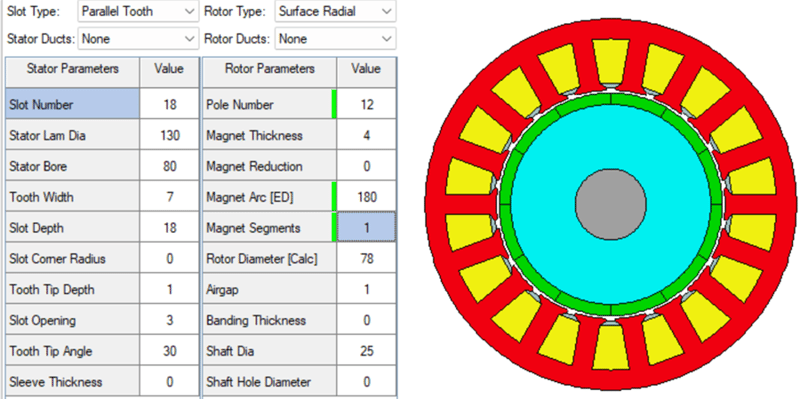The height and width of the screenshot is (399, 800).
Task: Edit the Pole Number value
Action: click(366, 105)
